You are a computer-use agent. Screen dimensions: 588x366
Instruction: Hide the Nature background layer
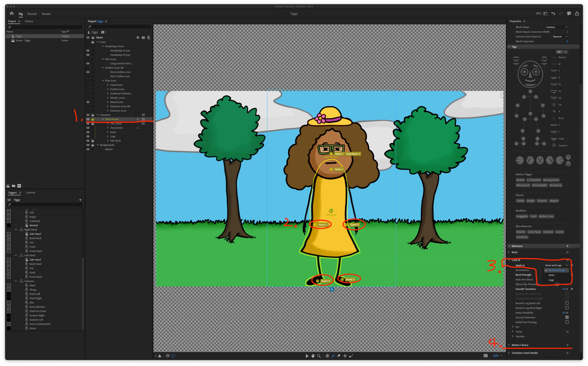pyautogui.click(x=88, y=149)
